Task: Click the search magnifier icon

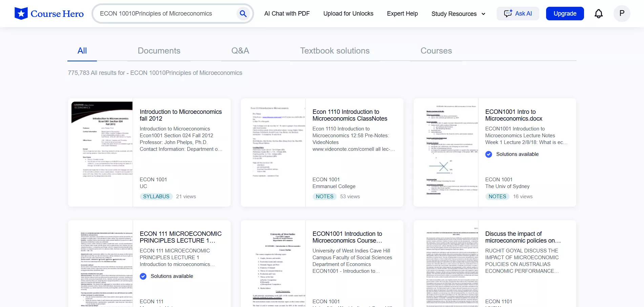Action: (x=243, y=14)
